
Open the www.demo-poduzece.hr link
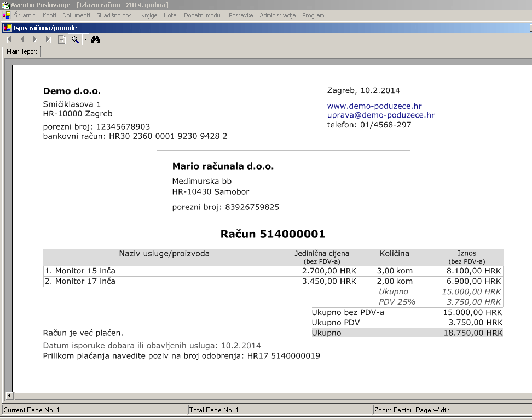click(374, 106)
